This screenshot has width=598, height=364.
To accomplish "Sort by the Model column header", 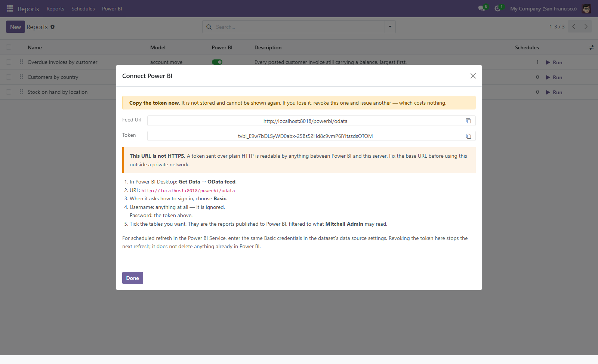I will (x=158, y=47).
